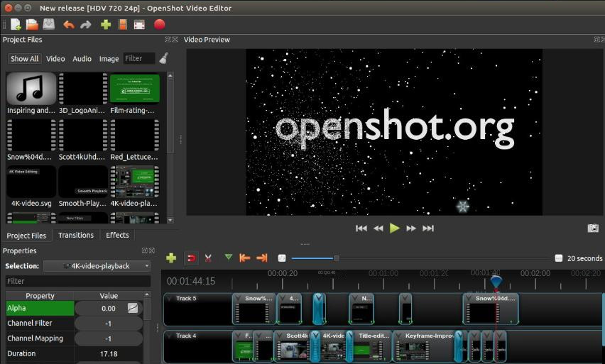Clear the project files filter with broom
The image size is (605, 364).
point(163,59)
